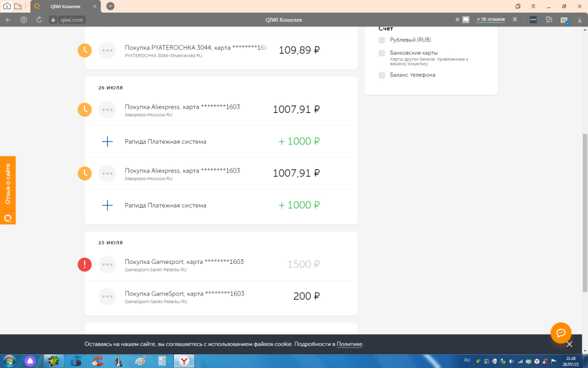Open Yandex home via Я icon
Screen dimensions: 588x368
click(24, 20)
